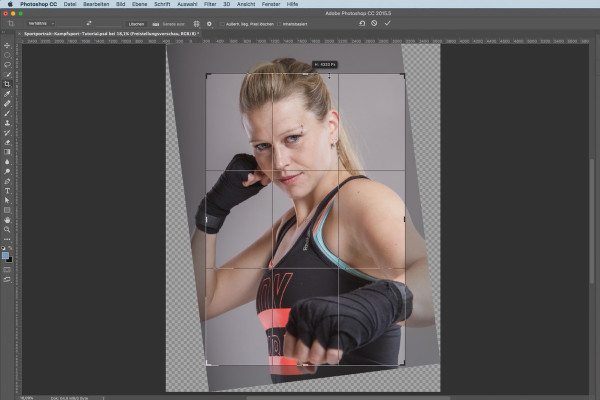Select the Move tool
The width and height of the screenshot is (600, 400).
pyautogui.click(x=7, y=46)
